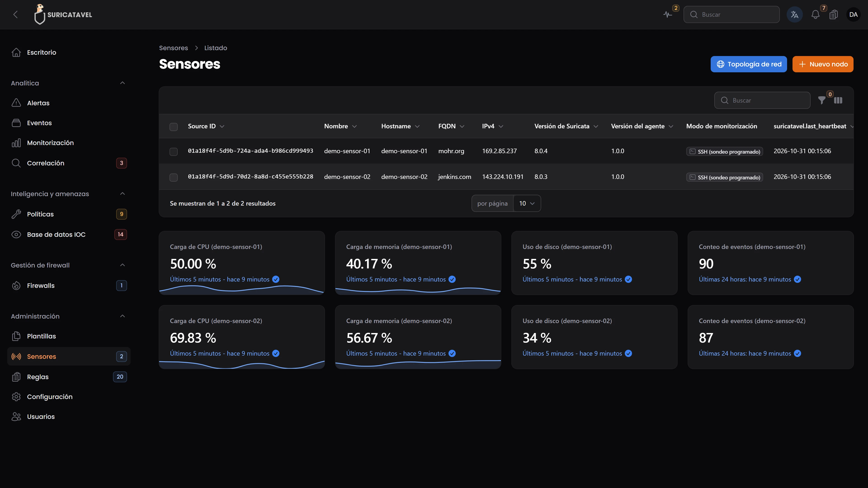Toggle table columns visibility icon
This screenshot has width=868, height=488.
pos(838,100)
